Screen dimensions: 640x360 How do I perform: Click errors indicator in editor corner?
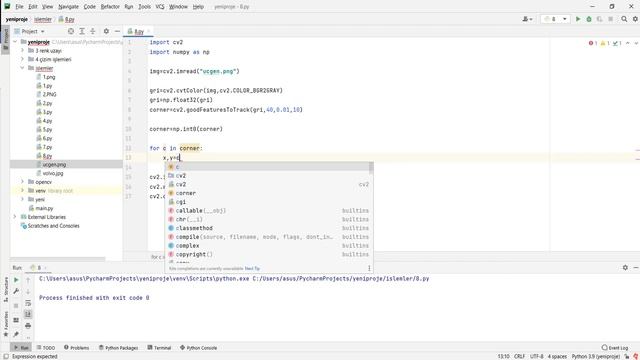(x=593, y=43)
